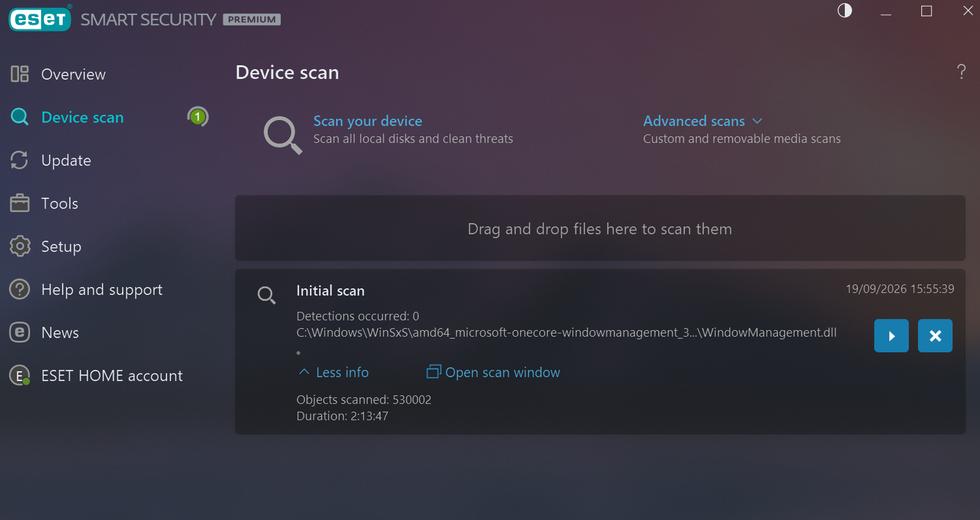The width and height of the screenshot is (980, 520).
Task: Close the ESET window
Action: tap(968, 11)
